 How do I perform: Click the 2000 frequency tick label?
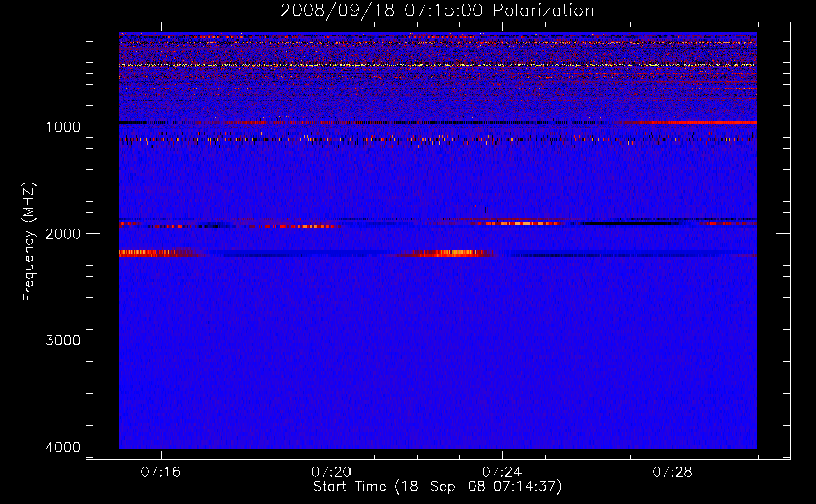pos(63,233)
